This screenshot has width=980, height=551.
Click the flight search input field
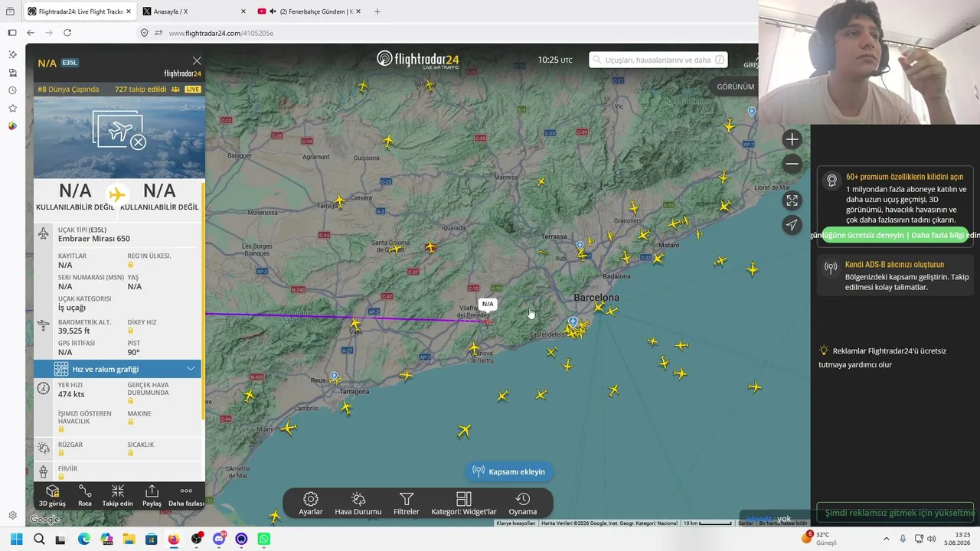tap(658, 60)
